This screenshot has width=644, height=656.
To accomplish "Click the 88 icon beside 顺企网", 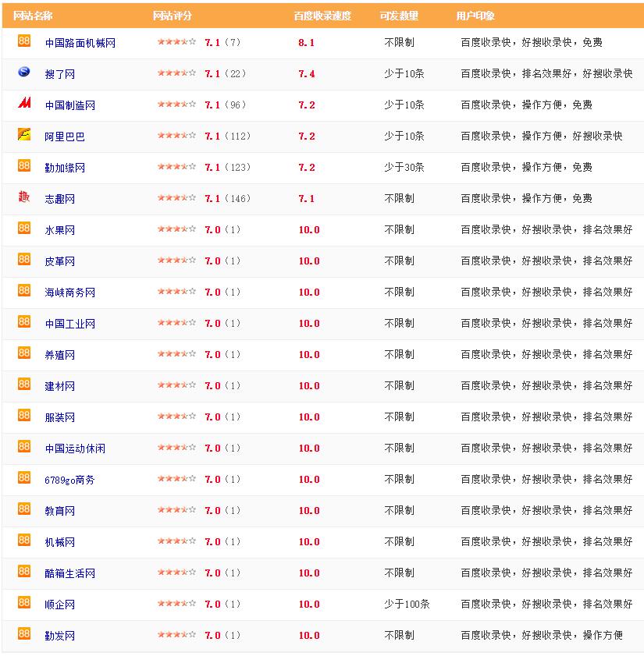I will click(24, 602).
